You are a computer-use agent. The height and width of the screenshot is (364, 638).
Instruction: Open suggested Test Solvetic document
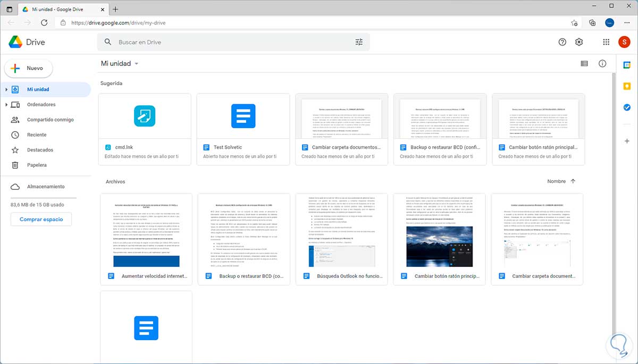click(243, 129)
